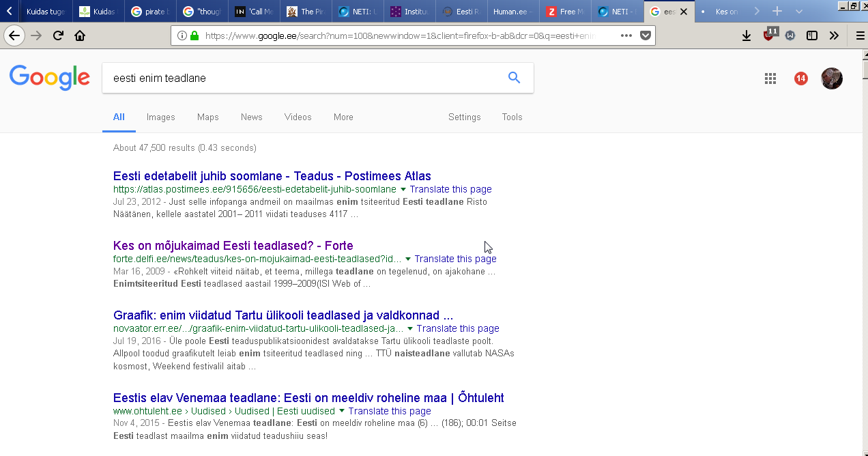
Task: Open uBlock shield icon with badge 11
Action: click(769, 34)
